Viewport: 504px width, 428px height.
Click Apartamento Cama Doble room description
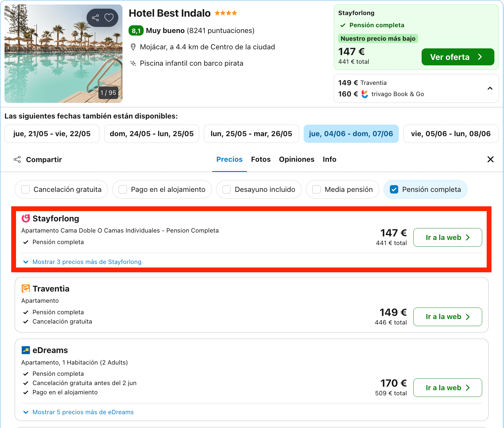point(120,230)
